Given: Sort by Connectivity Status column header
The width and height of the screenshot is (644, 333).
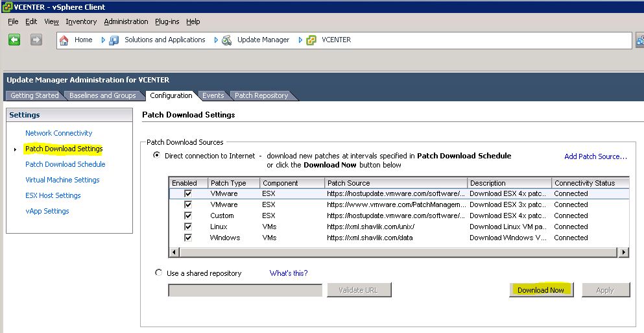Looking at the screenshot, I should [x=590, y=183].
